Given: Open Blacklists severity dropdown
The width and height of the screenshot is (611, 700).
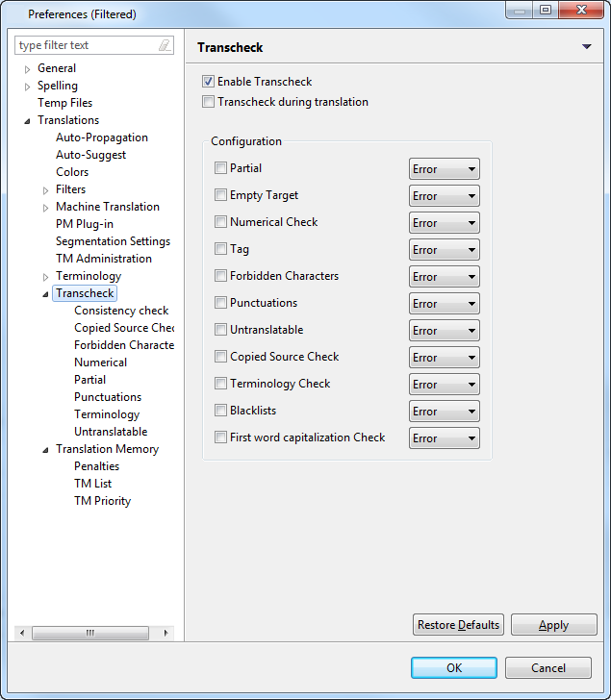Looking at the screenshot, I should coord(445,412).
